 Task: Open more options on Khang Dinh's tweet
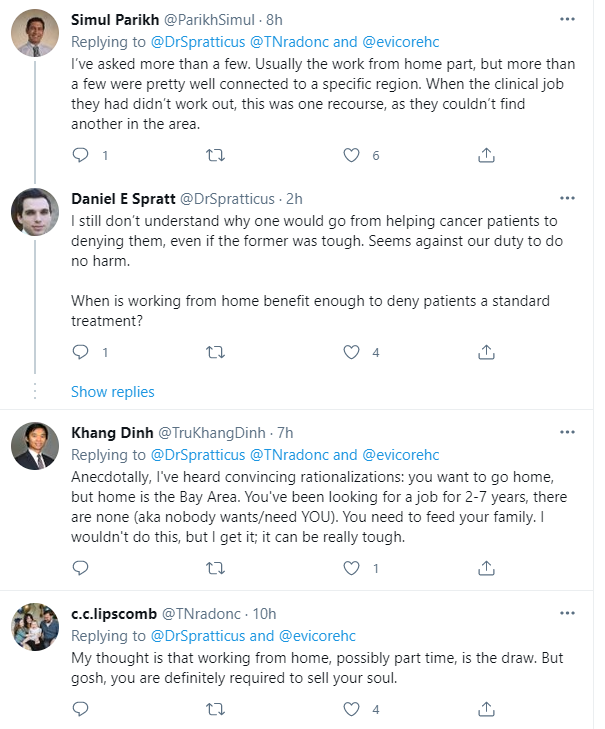coord(567,433)
